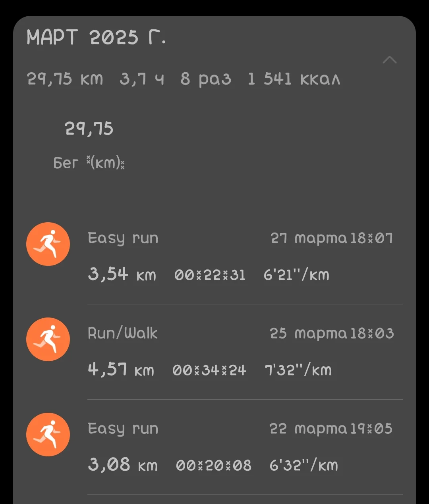This screenshot has height=504, width=429.
Task: Tap the 00:34:24 duration value
Action: [x=209, y=370]
